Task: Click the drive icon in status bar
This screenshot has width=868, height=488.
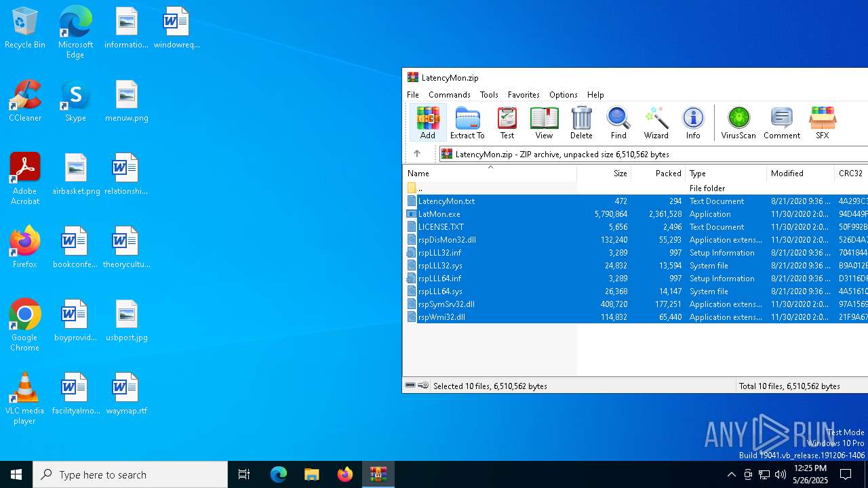Action: click(x=410, y=386)
